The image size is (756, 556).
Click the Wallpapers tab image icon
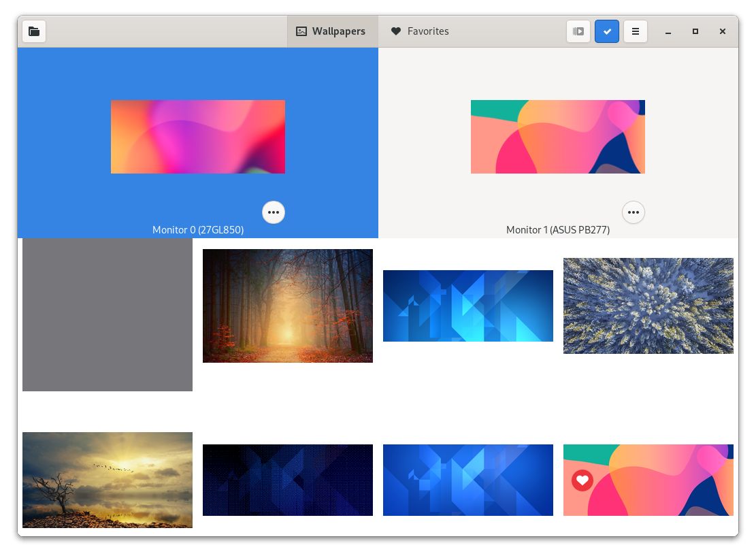click(x=301, y=31)
